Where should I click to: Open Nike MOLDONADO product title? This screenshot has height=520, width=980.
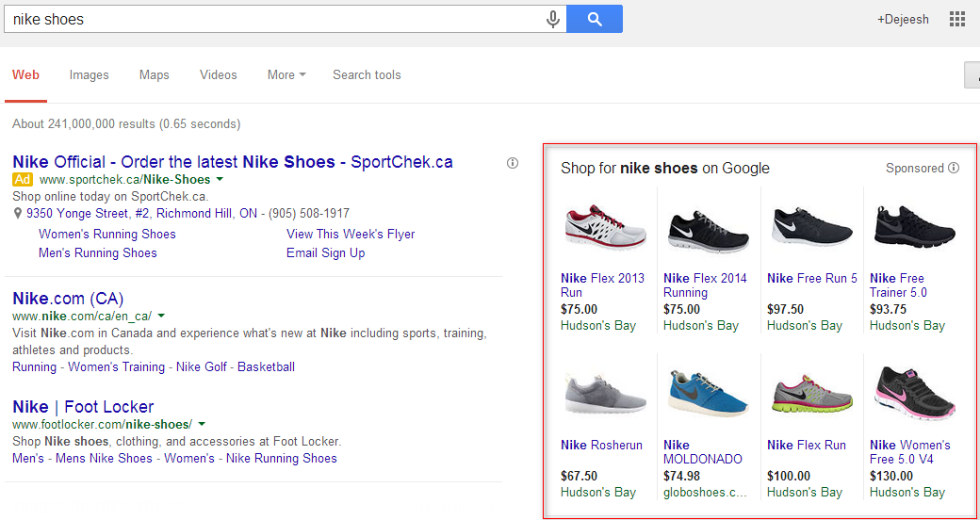pyautogui.click(x=703, y=452)
